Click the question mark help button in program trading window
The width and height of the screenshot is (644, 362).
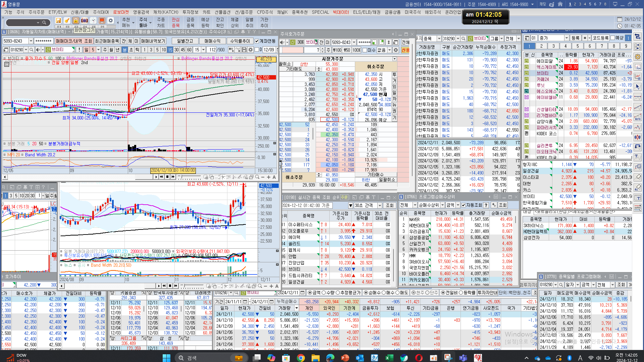486,205
